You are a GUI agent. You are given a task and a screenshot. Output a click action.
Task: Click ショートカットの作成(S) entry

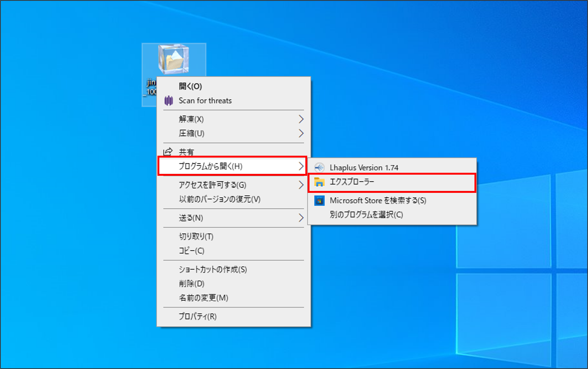(x=213, y=269)
